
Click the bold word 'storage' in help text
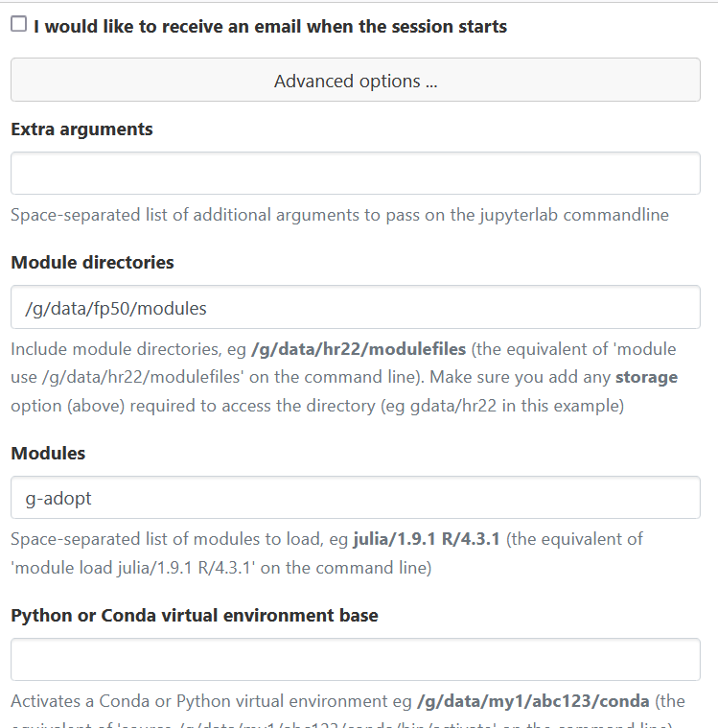[646, 377]
